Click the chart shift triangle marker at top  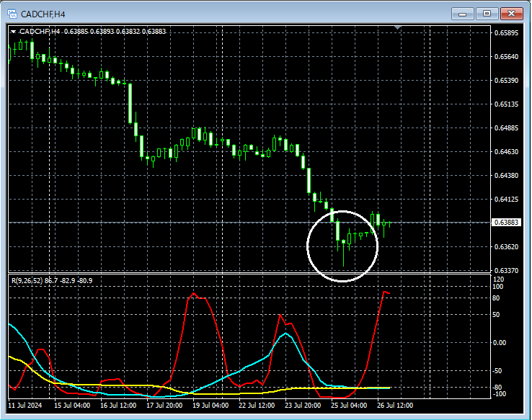coord(398,27)
